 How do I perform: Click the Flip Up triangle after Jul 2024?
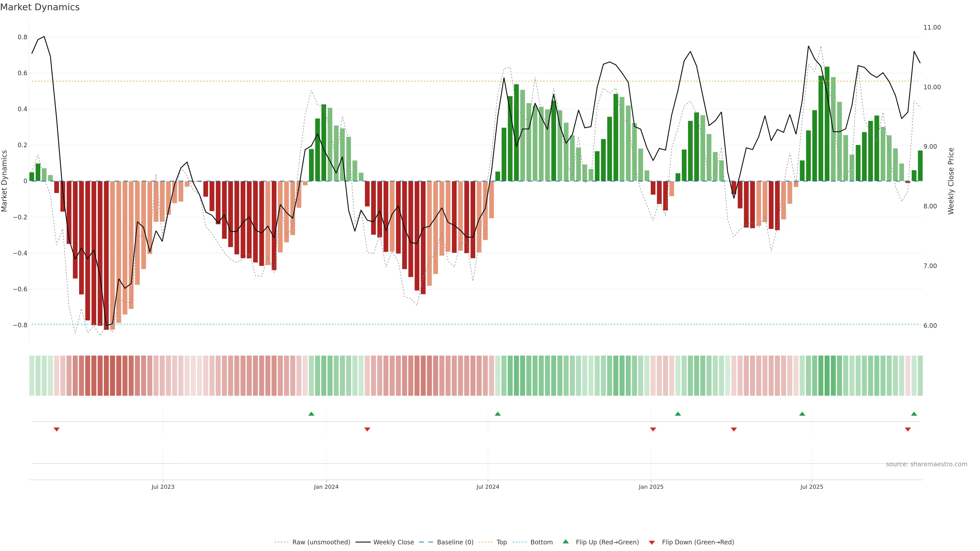click(498, 414)
